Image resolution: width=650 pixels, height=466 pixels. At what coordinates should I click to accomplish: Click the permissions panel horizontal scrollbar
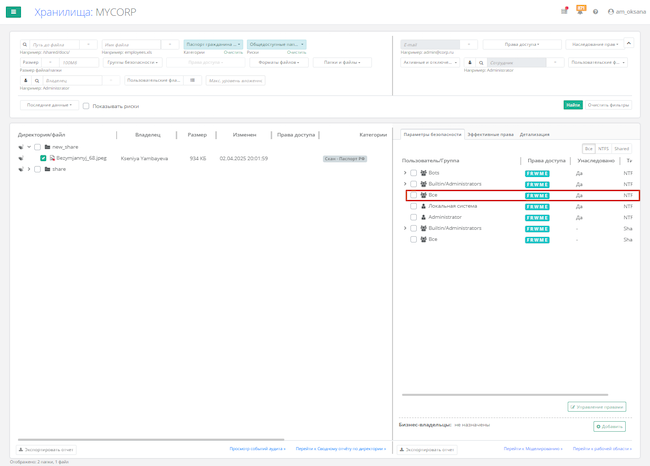505,395
